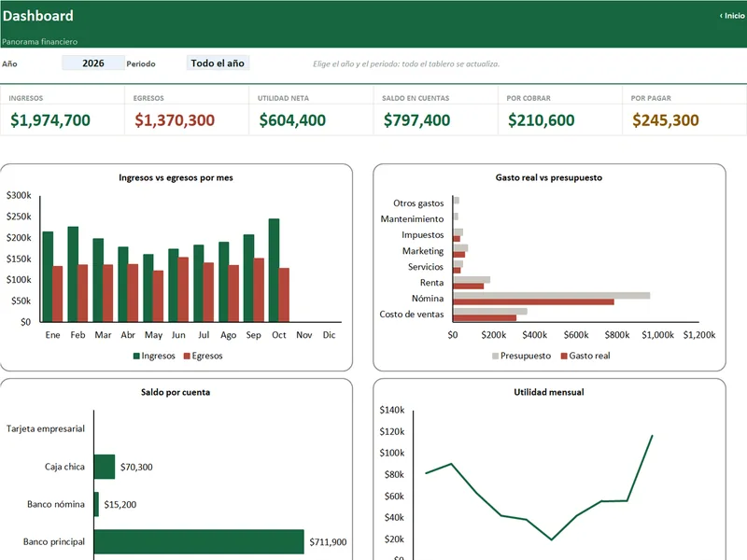
Task: Click the 'Gasto real vs presupuesto' chart title
Action: point(549,177)
